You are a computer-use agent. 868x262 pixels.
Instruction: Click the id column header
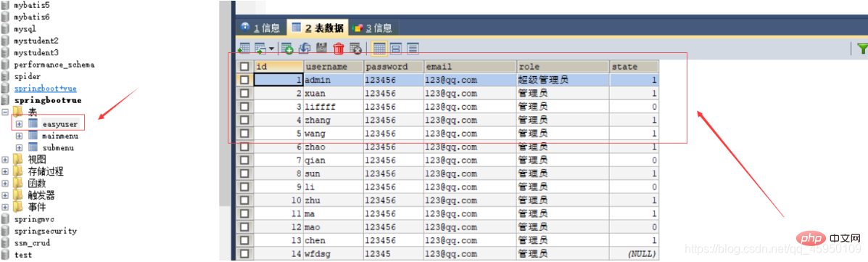coord(278,67)
